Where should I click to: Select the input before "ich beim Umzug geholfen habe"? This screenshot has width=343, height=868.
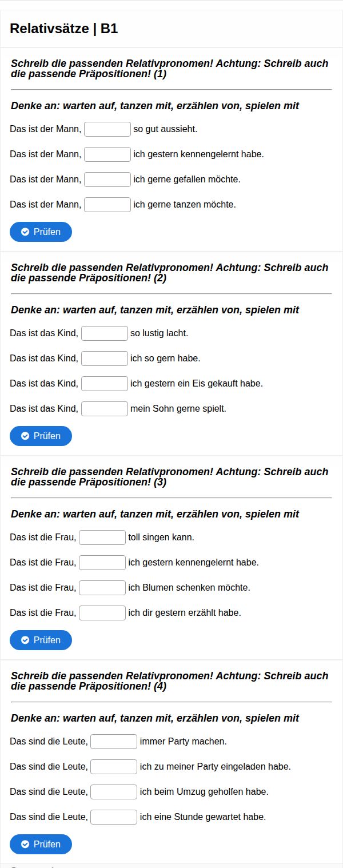[x=114, y=792]
